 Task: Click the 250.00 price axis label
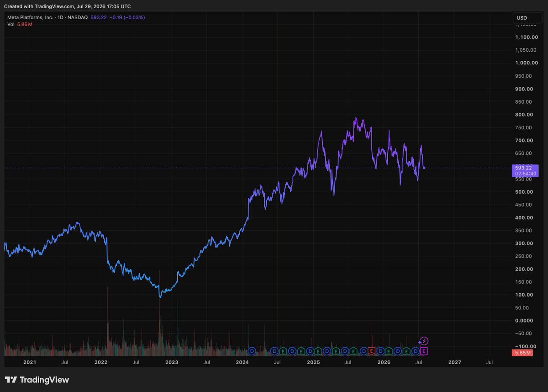click(x=524, y=256)
